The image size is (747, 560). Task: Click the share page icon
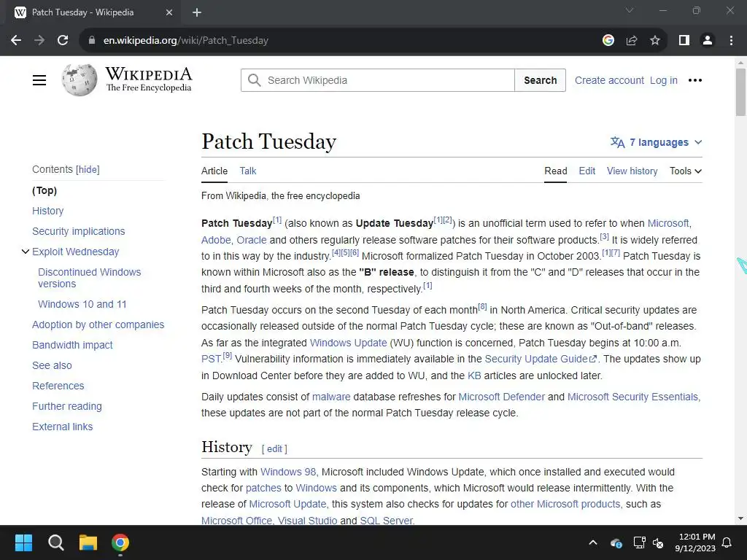click(632, 41)
